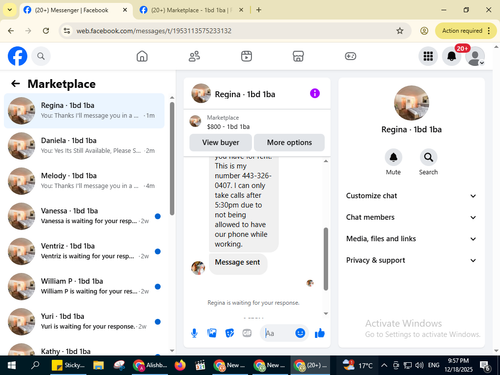Open Sticky Notes from taskbar
Screen dimensions: 500x375
point(68,365)
